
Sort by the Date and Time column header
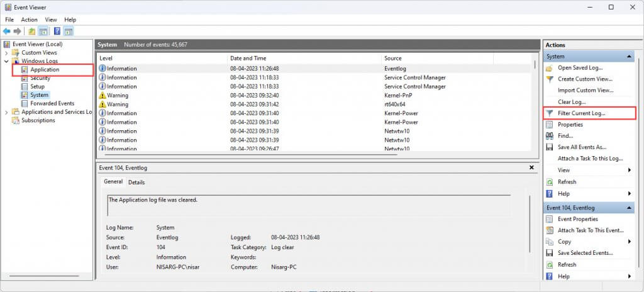coord(304,59)
